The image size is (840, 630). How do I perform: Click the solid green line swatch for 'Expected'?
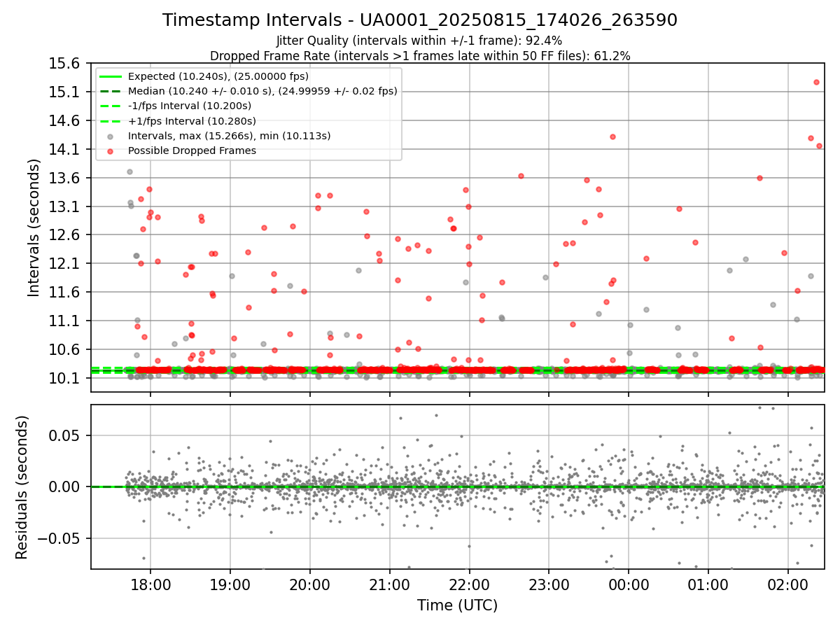tap(111, 76)
